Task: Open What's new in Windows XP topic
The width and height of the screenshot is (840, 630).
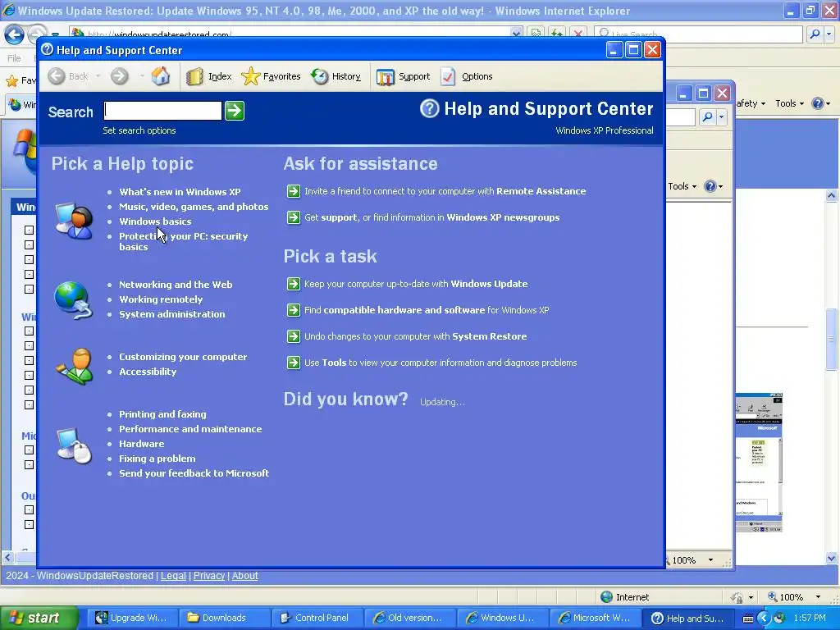Action: click(180, 192)
